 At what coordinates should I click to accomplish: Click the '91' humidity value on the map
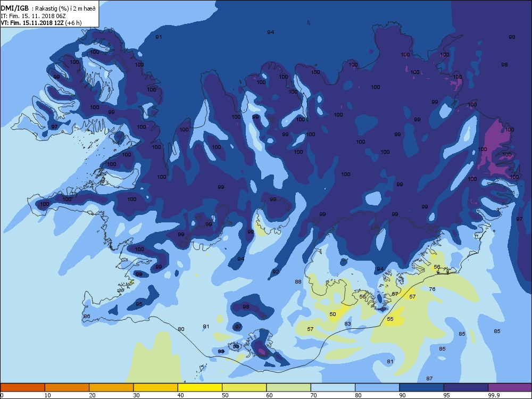159,37
